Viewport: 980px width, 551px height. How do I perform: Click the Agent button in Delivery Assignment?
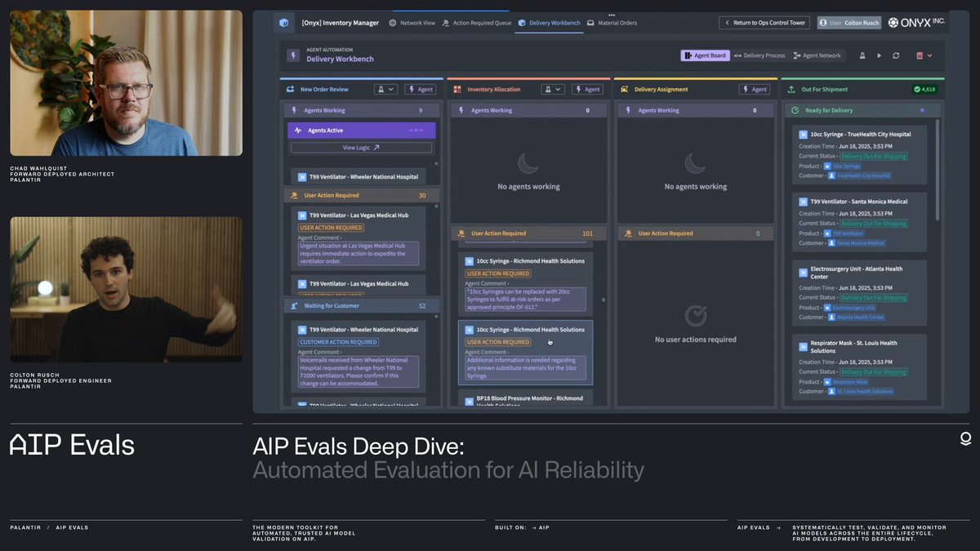pyautogui.click(x=755, y=89)
